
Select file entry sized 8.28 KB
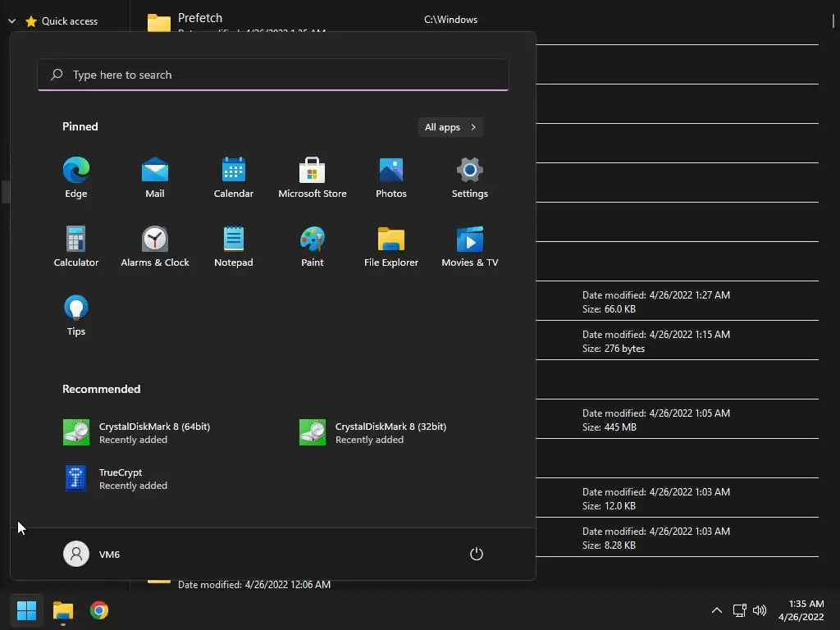[677, 537]
